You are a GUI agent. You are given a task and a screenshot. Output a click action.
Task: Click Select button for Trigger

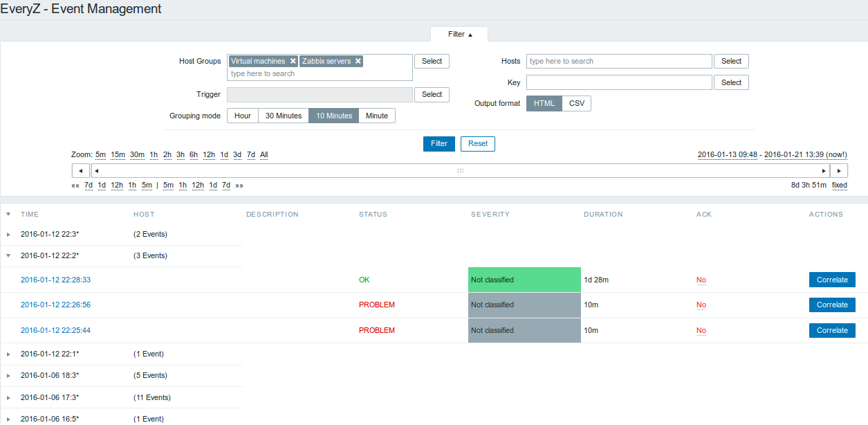(432, 94)
